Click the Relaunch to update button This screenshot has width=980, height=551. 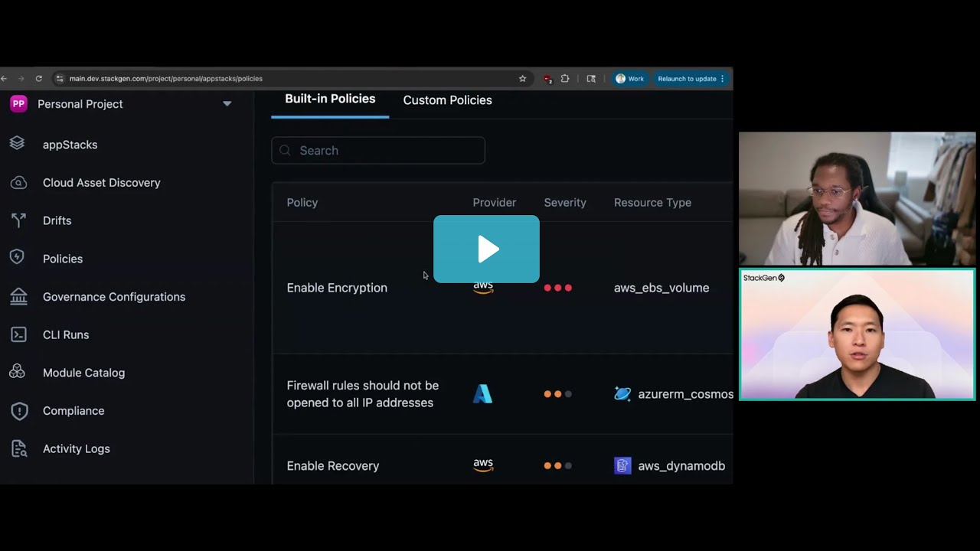[691, 78]
